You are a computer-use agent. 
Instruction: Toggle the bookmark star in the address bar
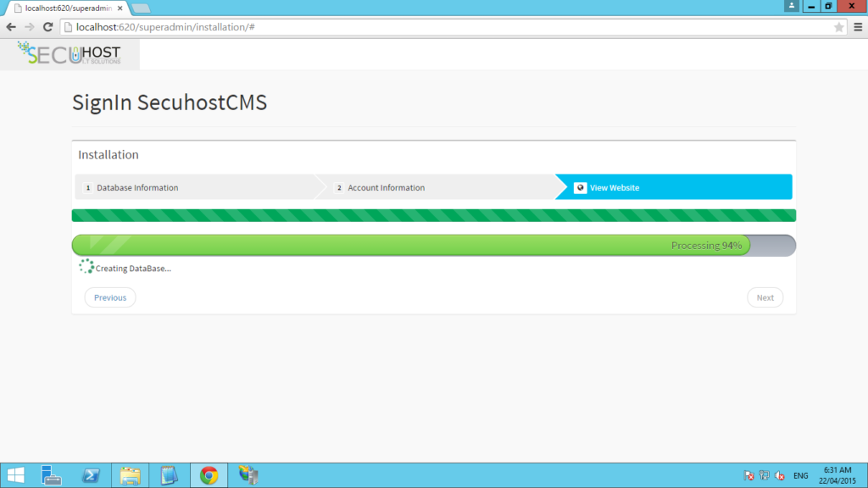click(x=838, y=26)
